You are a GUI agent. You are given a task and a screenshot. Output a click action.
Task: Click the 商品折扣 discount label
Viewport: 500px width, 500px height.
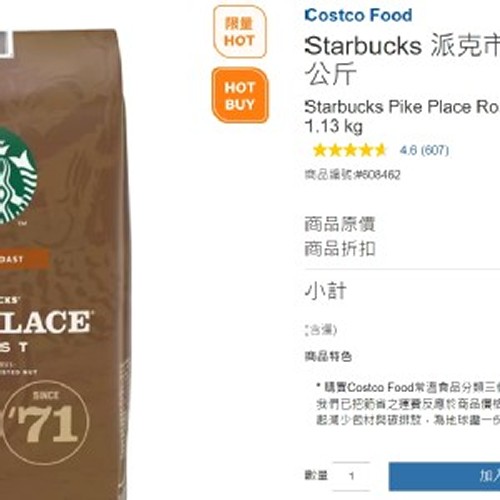[340, 249]
